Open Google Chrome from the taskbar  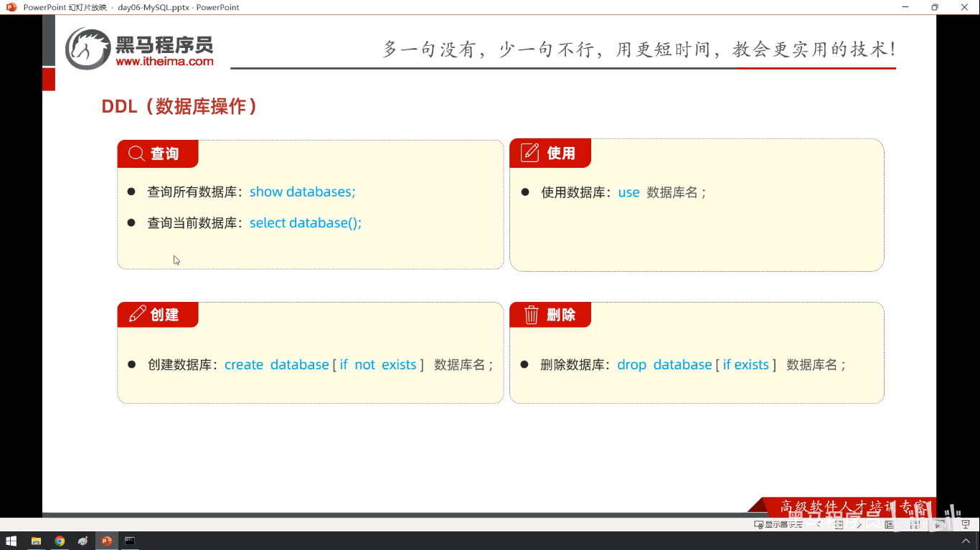pos(60,541)
